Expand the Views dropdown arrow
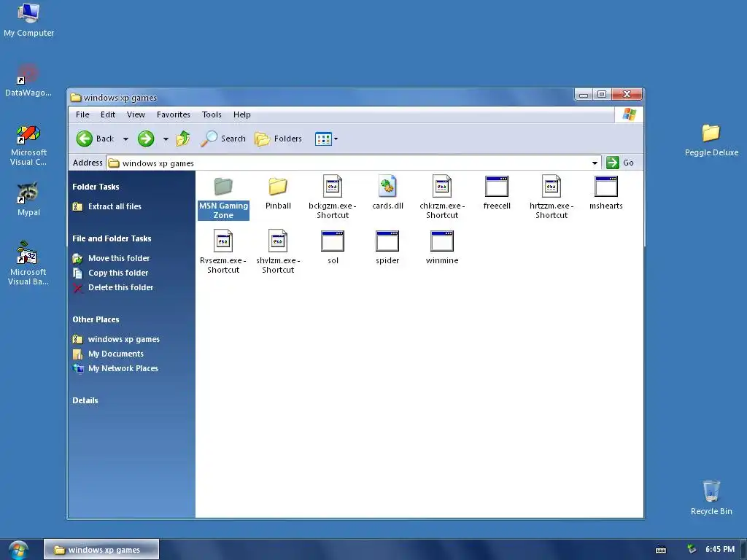The width and height of the screenshot is (747, 560). point(336,139)
